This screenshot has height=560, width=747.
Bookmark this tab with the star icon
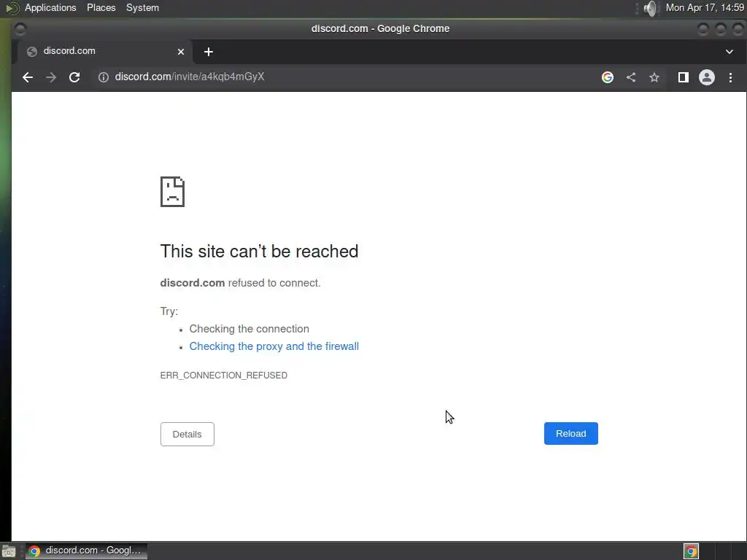(654, 77)
